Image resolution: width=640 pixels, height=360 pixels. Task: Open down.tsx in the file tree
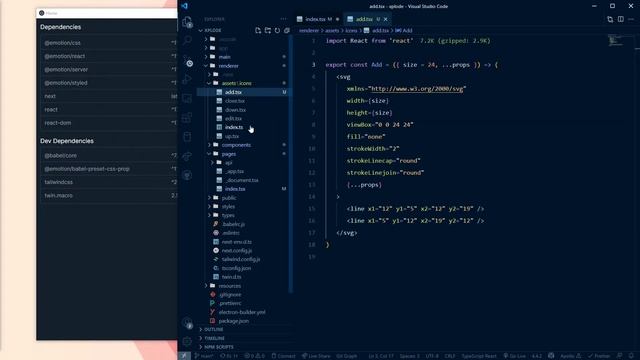coord(235,110)
